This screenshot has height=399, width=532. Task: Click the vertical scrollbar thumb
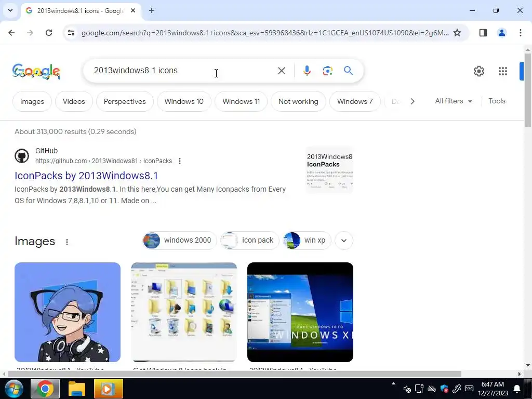(528, 90)
